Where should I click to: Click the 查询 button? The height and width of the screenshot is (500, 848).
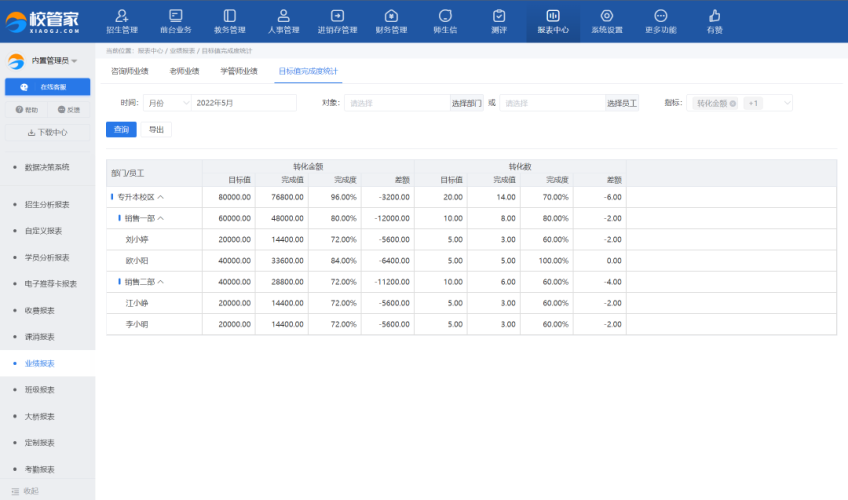pos(121,129)
